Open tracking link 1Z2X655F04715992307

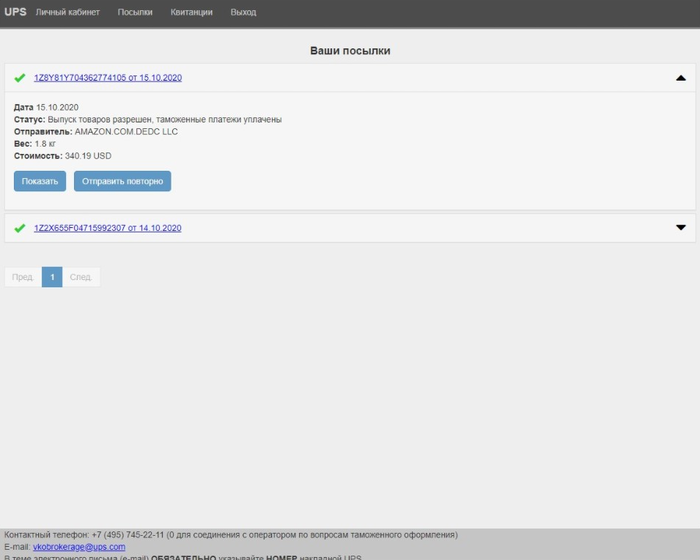pyautogui.click(x=108, y=228)
